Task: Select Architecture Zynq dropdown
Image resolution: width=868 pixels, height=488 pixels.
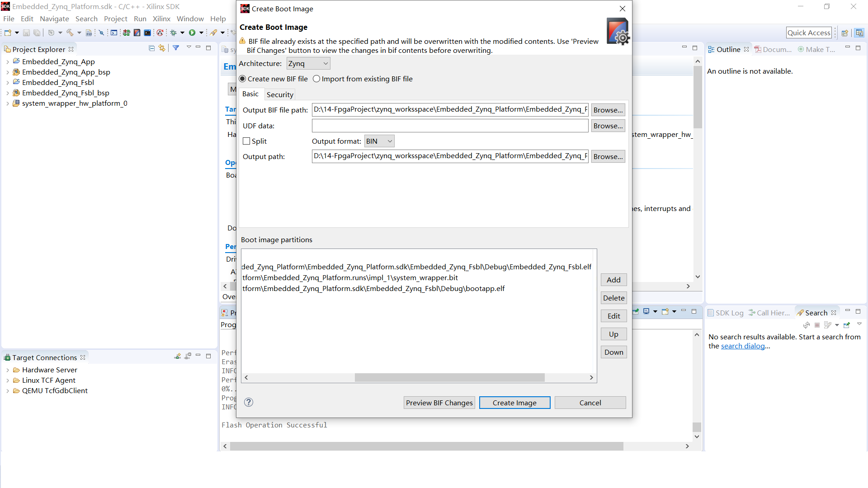Action: pyautogui.click(x=307, y=64)
